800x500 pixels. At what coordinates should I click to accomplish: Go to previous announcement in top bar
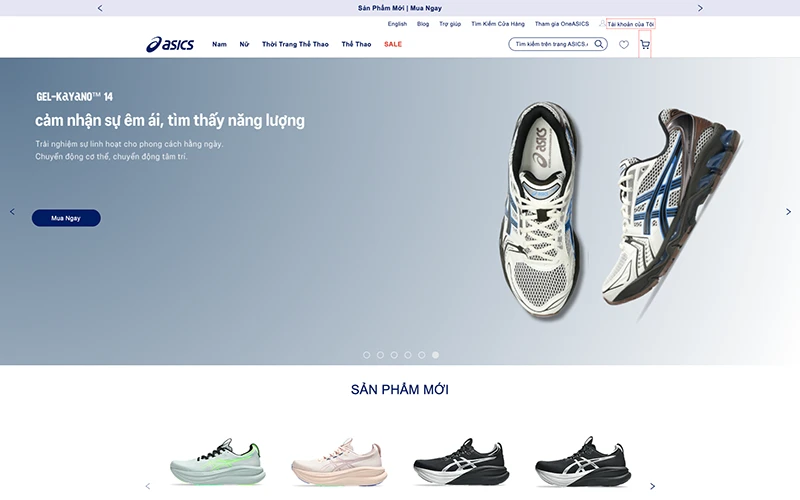click(x=100, y=8)
